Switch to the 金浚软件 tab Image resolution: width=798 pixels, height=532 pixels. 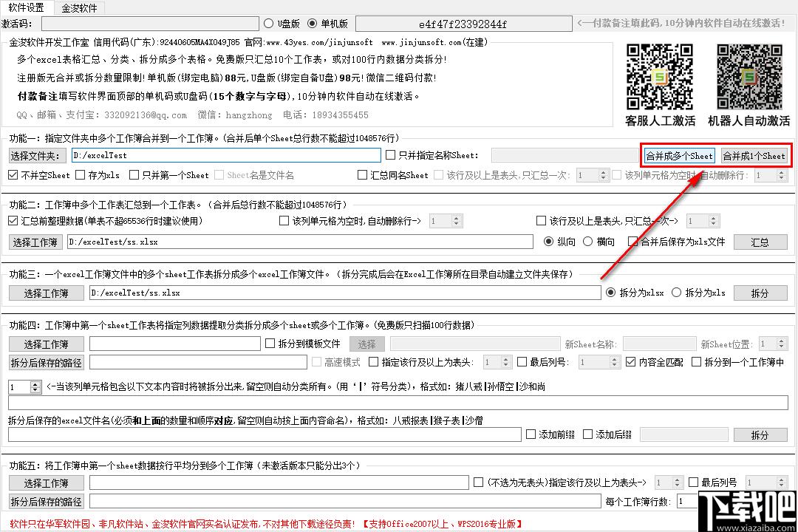79,7
